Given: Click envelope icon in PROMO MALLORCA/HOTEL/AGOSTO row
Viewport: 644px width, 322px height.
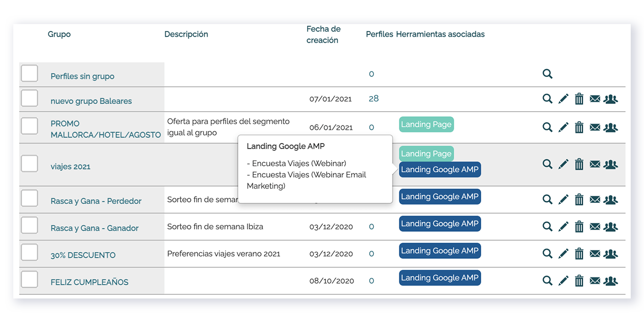Looking at the screenshot, I should click(x=595, y=127).
